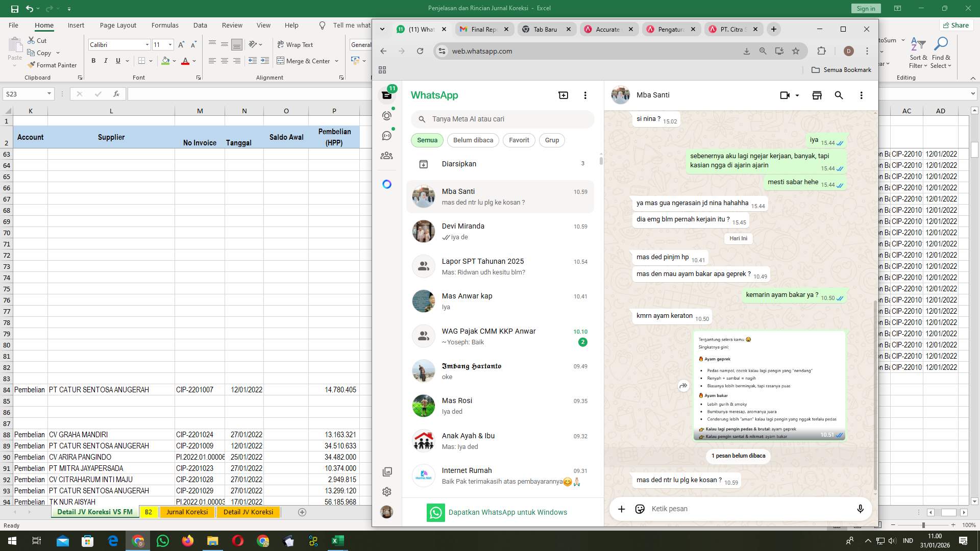980x551 pixels.
Task: Record a voice message with the microphone
Action: pos(860,509)
